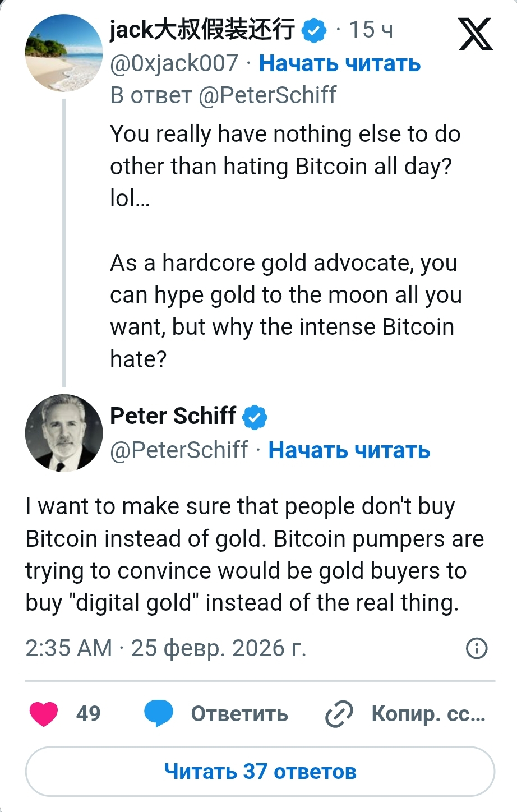
Task: Click the Peter Schiff display name
Action: click(173, 416)
